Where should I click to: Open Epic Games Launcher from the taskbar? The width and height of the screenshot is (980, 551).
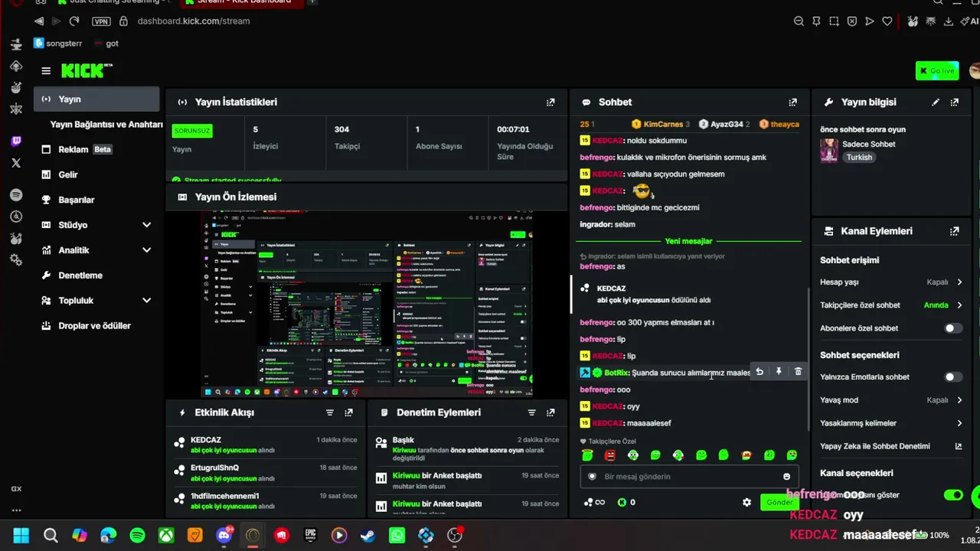pyautogui.click(x=311, y=535)
